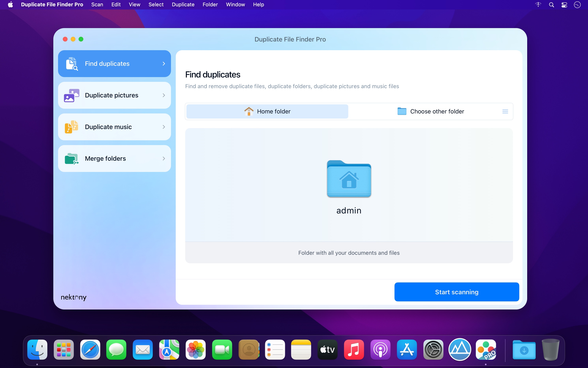Viewport: 588px width, 368px height.
Task: Open App Store from the Dock
Action: click(x=407, y=349)
